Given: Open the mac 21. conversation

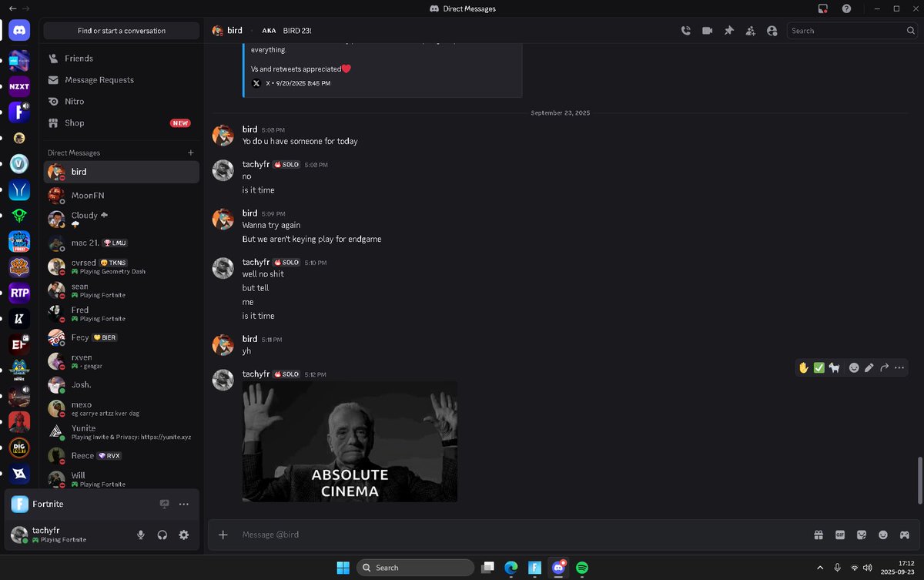Looking at the screenshot, I should click(x=122, y=243).
